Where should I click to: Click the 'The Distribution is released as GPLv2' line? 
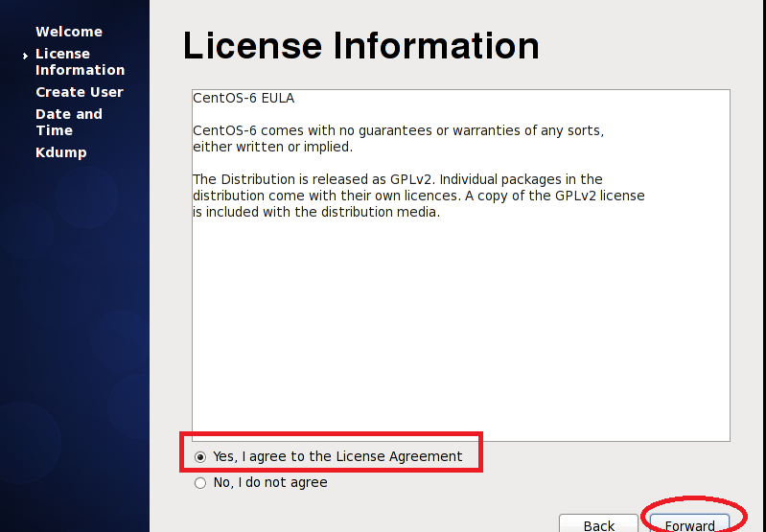(x=397, y=179)
